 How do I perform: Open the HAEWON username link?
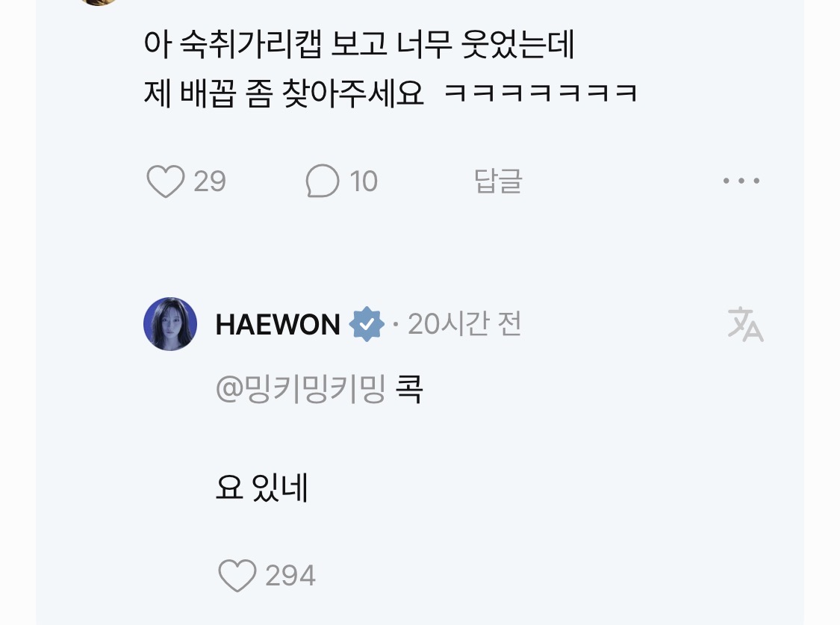[278, 325]
